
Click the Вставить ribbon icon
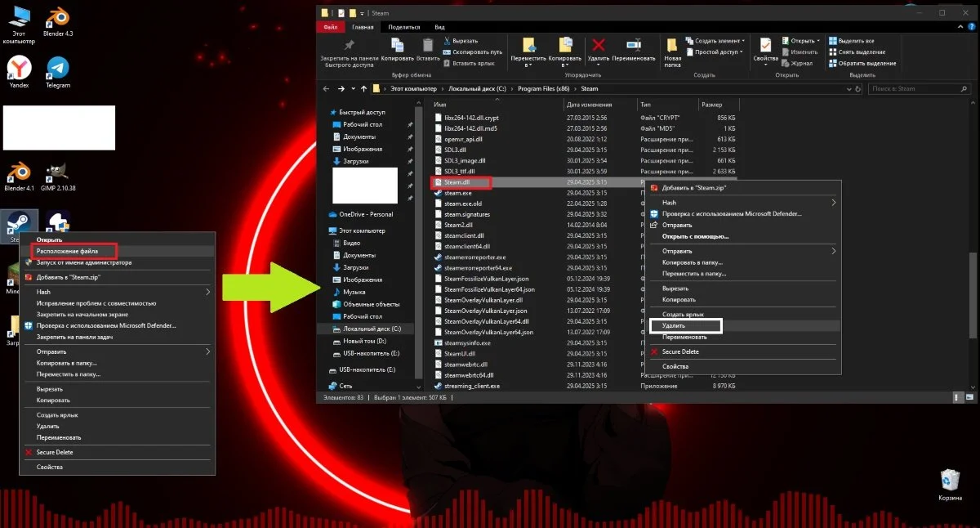(428, 49)
